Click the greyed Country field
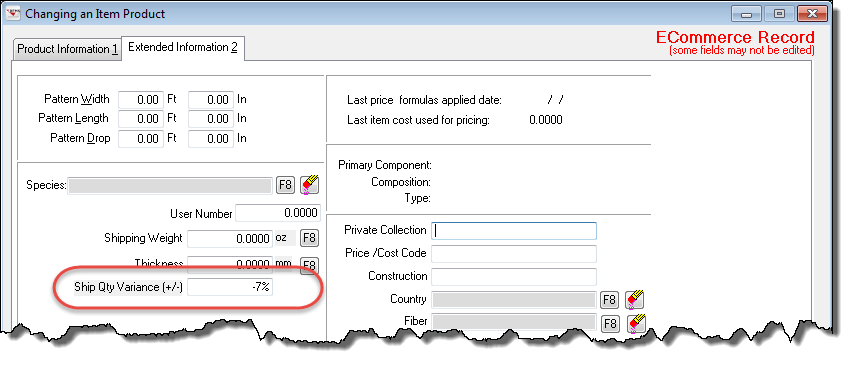The height and width of the screenshot is (365, 848). [514, 299]
